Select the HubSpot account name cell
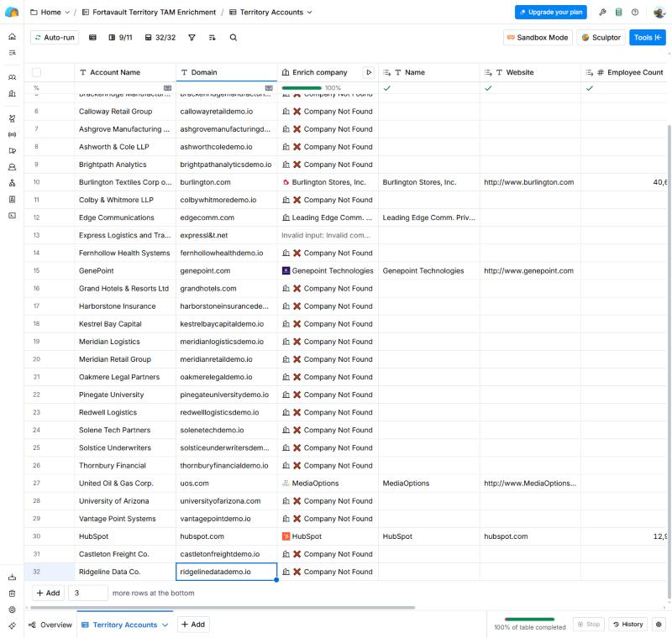672x638 pixels. [125, 536]
